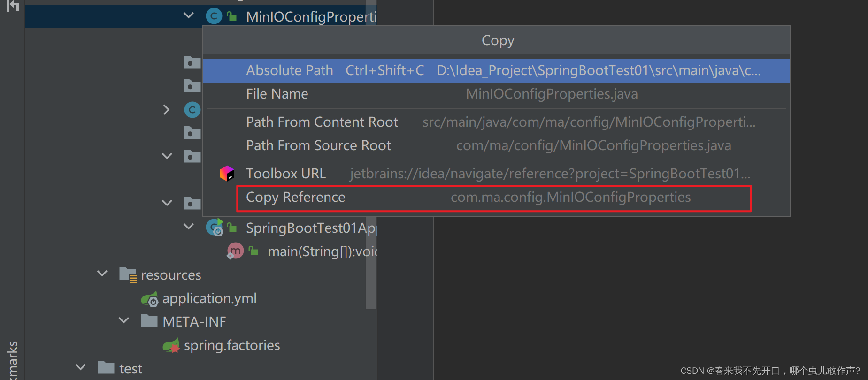Select resources folder label
The image size is (868, 380).
[x=171, y=275]
